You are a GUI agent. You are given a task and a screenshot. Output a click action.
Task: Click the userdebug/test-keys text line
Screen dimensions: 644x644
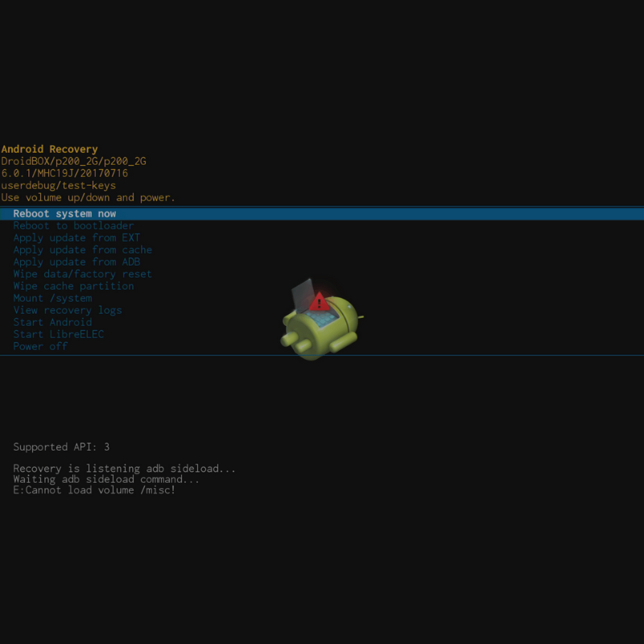[58, 185]
